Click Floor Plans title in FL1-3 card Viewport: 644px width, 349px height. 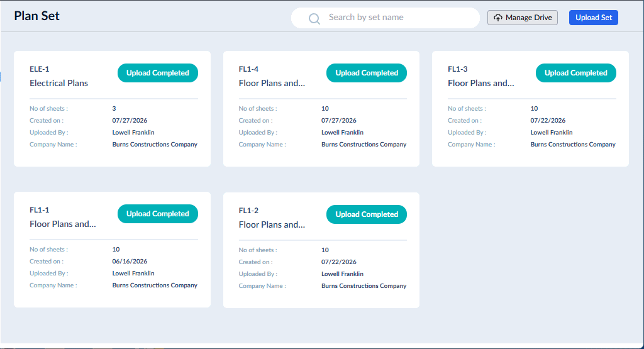tap(481, 83)
